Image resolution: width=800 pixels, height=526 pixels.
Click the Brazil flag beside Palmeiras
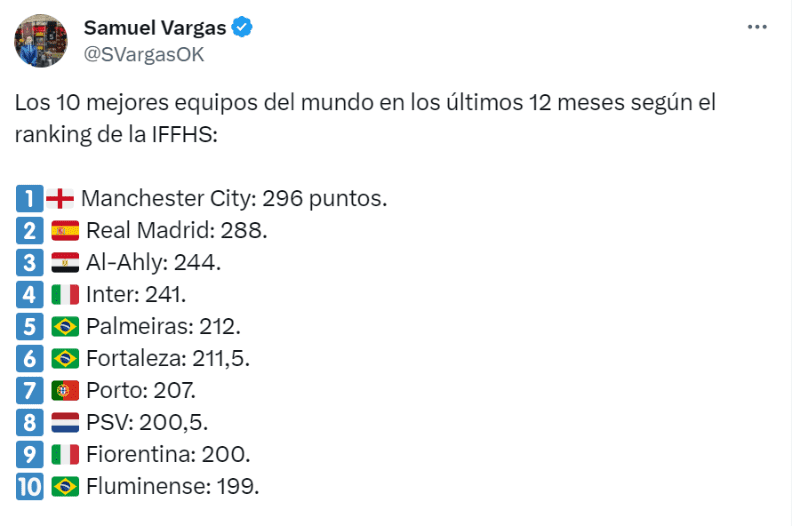pos(64,326)
